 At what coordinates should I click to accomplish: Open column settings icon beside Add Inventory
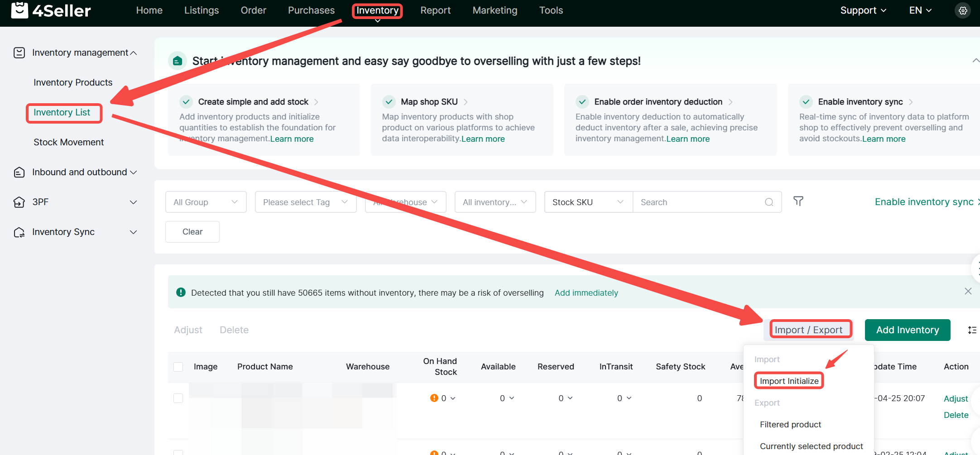click(x=972, y=330)
